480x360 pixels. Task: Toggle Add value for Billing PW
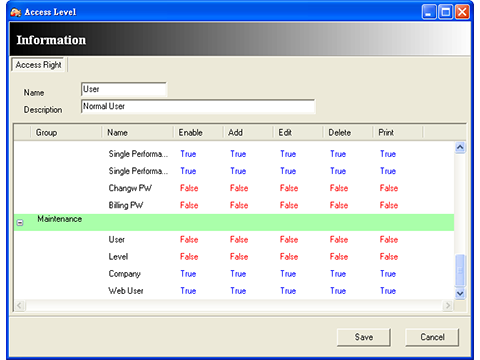(x=239, y=205)
